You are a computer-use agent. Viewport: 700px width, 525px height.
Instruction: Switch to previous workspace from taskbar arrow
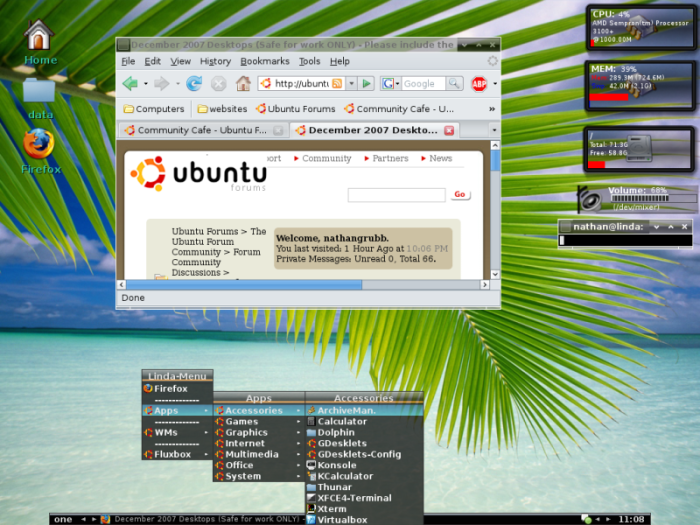coord(83,519)
